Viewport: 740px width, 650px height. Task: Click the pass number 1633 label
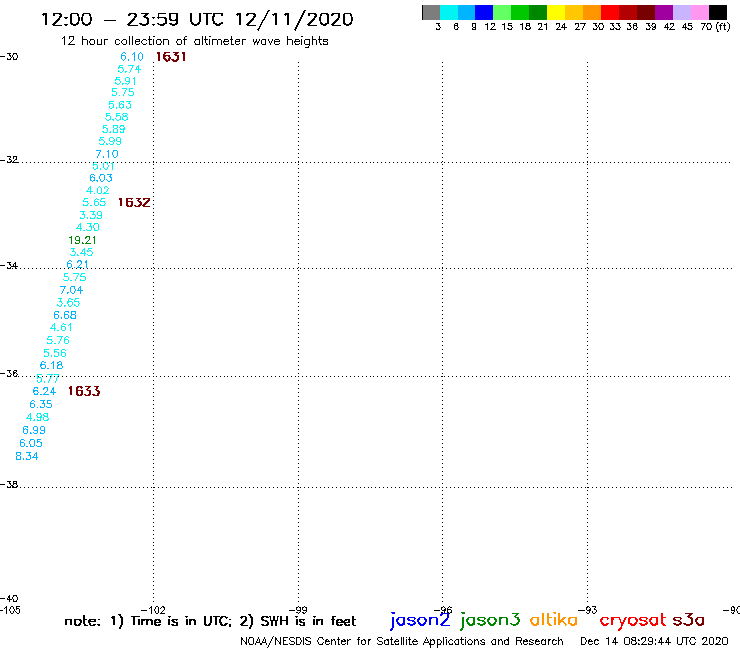(x=84, y=391)
